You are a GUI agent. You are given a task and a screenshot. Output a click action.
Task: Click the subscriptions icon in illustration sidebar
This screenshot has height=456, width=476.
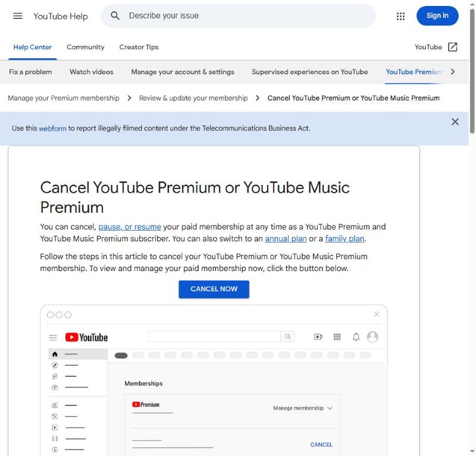(55, 388)
